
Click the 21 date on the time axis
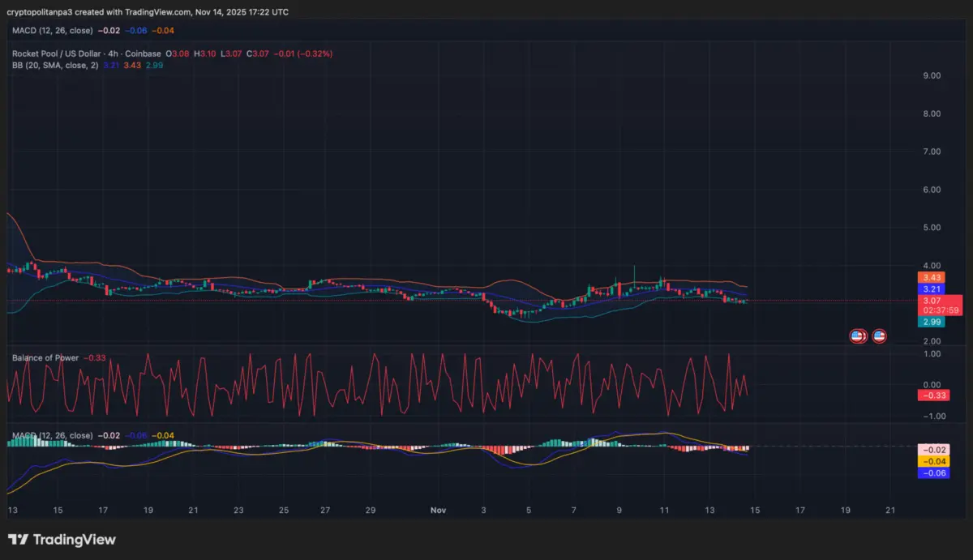tap(891, 511)
